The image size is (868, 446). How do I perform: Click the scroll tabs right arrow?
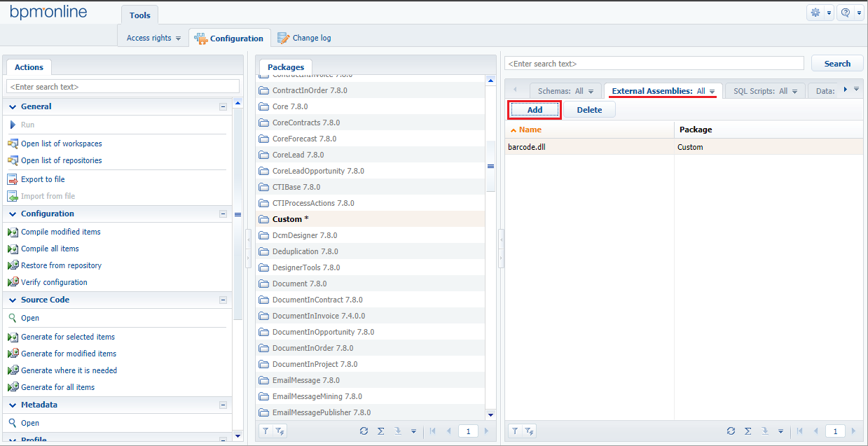[x=846, y=89]
